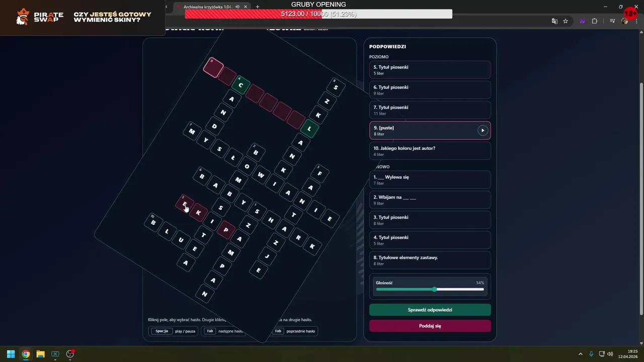Select the O crossword cell
Viewport: 644px width, 362px height.
[247, 166]
